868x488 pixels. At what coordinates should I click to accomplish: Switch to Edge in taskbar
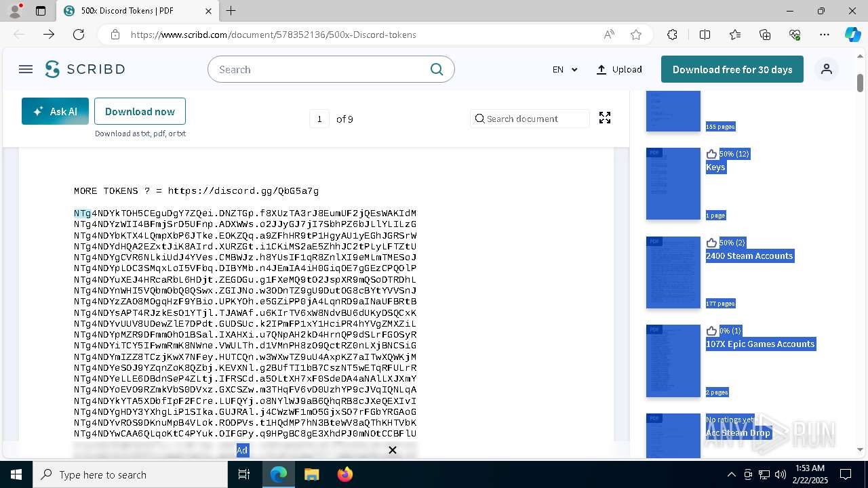(x=279, y=474)
